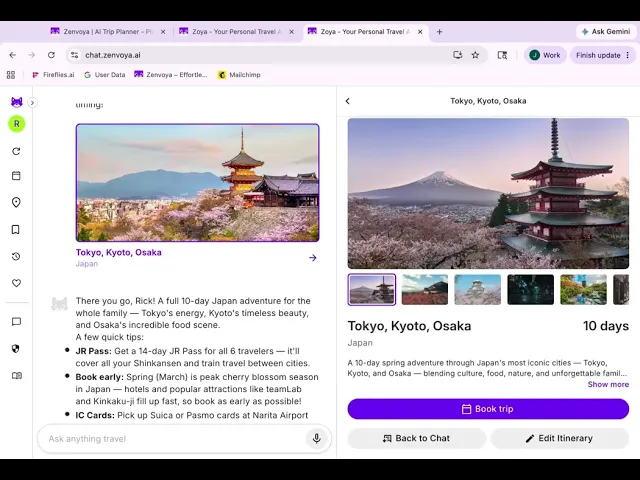The height and width of the screenshot is (480, 640).
Task: Expand description with Show more
Action: (608, 384)
